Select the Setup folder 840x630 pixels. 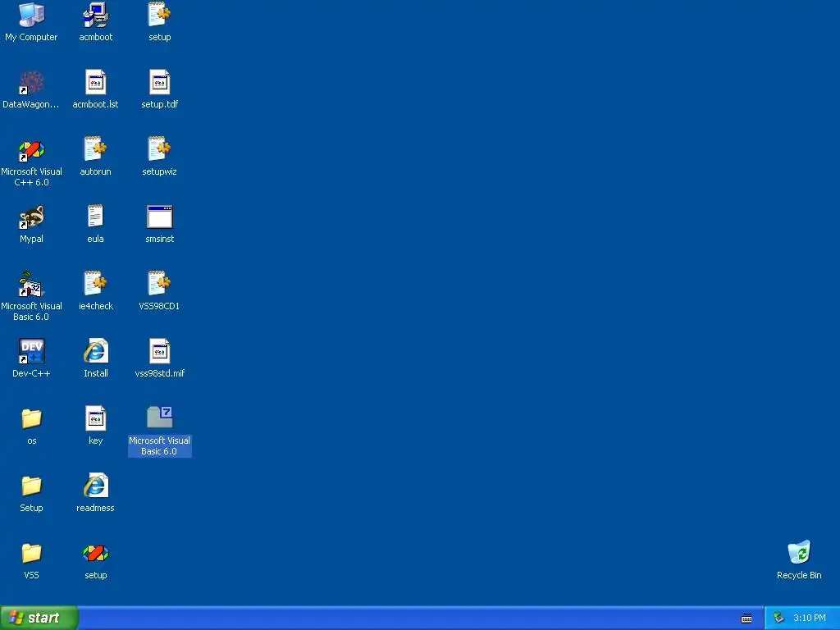(31, 486)
